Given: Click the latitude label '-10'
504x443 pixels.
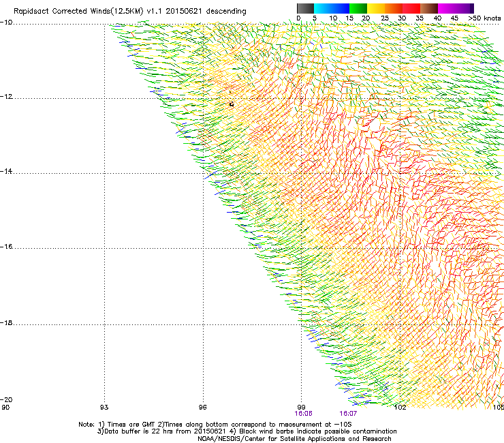Looking at the screenshot, I should [6, 22].
